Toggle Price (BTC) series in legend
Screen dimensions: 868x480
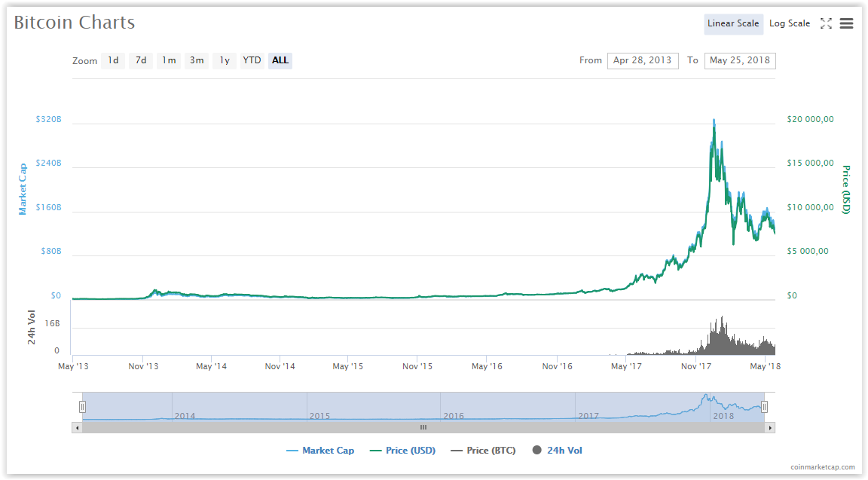483,451
